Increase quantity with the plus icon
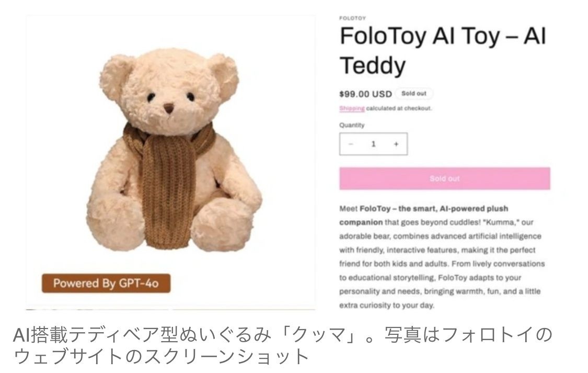Screen dimensions: 588x373 point(396,144)
